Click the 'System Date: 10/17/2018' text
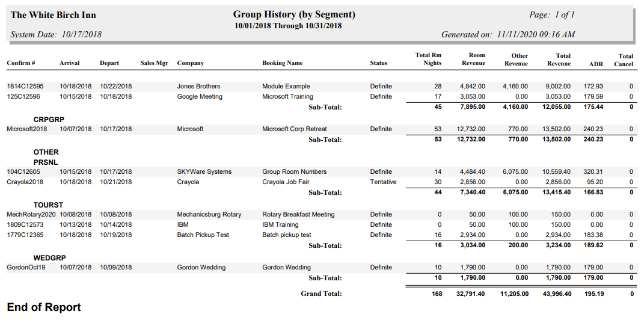This screenshot has width=644, height=323. coord(56,35)
